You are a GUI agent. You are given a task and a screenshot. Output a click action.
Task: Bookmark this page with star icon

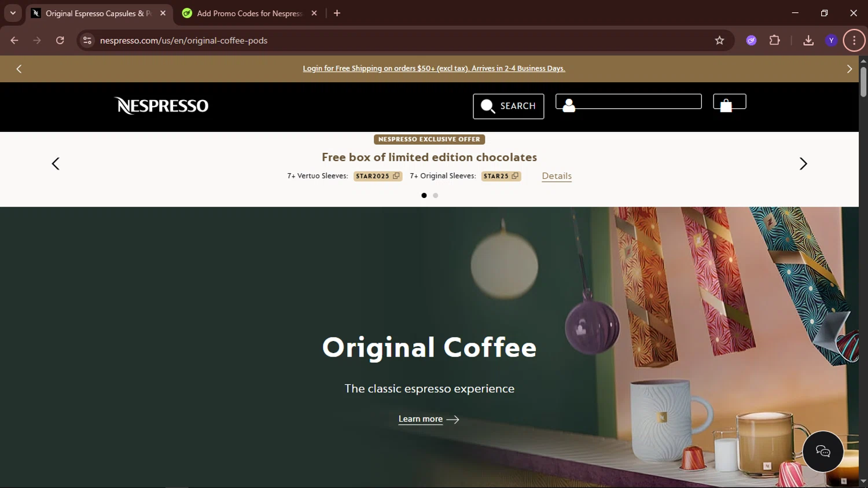pyautogui.click(x=719, y=41)
